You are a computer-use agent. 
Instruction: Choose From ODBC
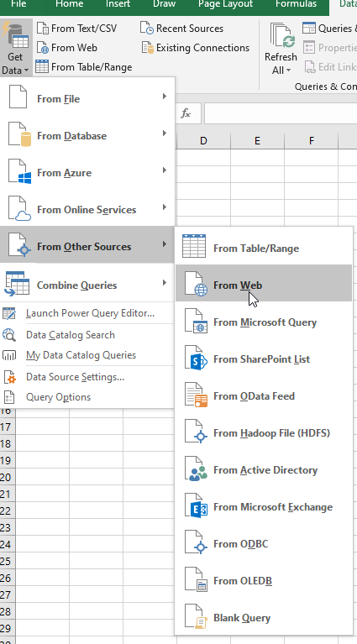[264, 542]
